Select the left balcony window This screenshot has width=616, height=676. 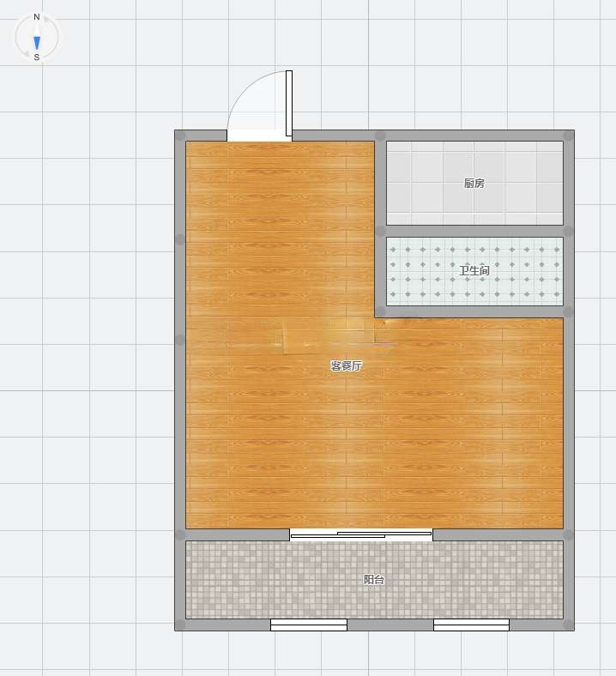(309, 625)
